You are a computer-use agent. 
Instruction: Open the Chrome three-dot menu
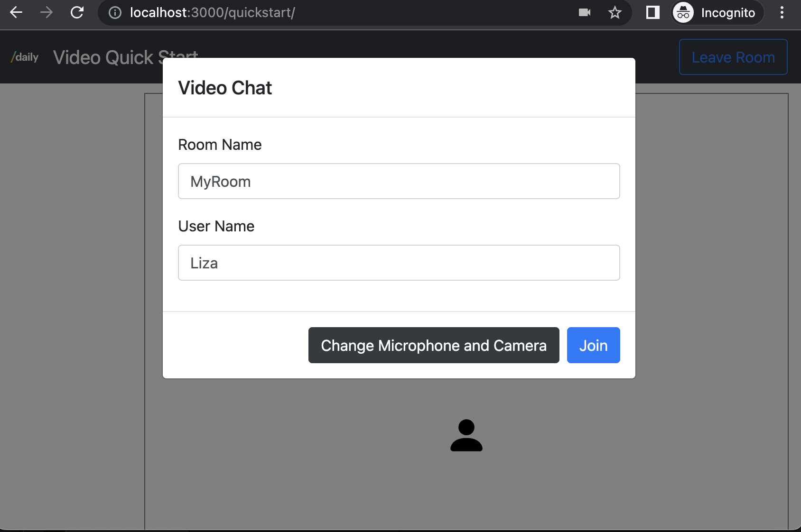click(x=782, y=13)
